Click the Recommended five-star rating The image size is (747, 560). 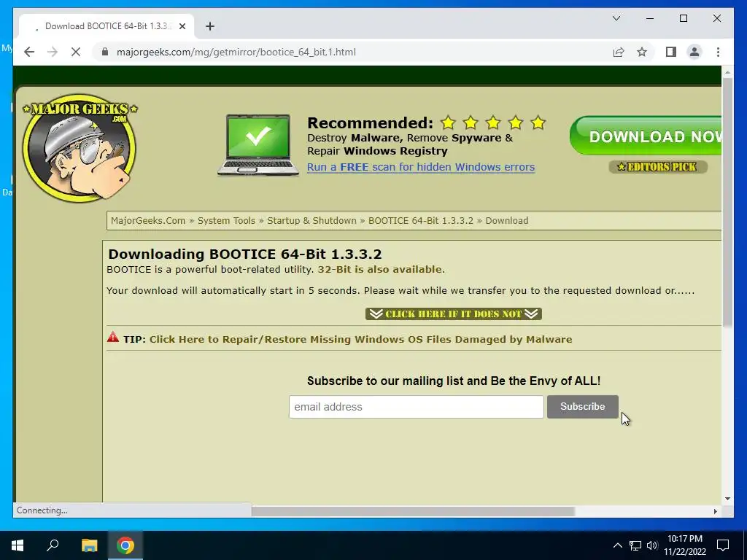tap(492, 122)
